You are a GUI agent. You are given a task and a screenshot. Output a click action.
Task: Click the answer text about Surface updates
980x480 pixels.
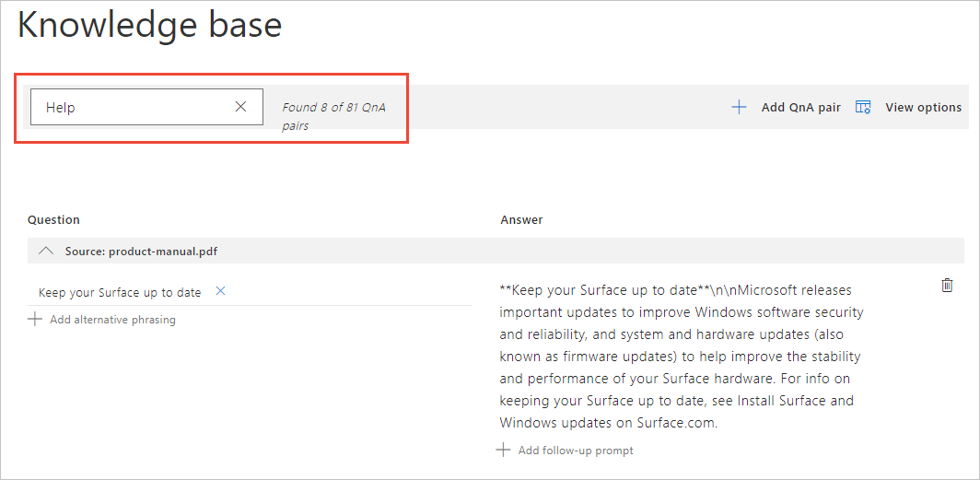(681, 357)
